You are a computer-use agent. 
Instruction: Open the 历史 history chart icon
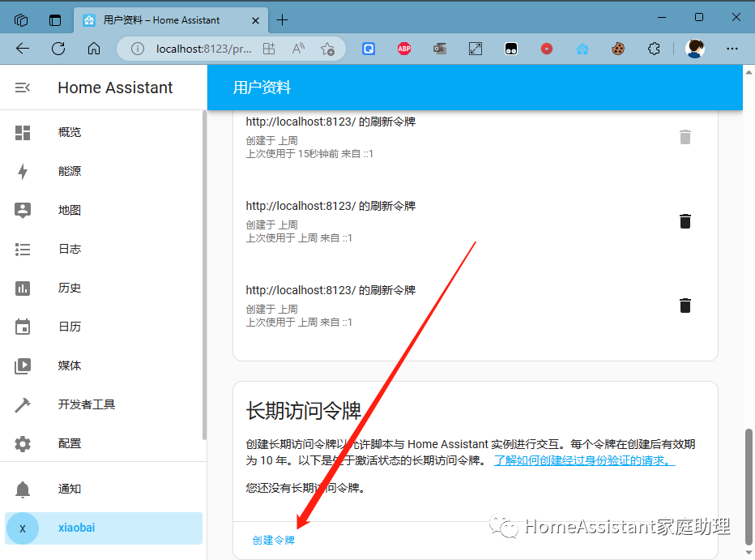click(22, 288)
